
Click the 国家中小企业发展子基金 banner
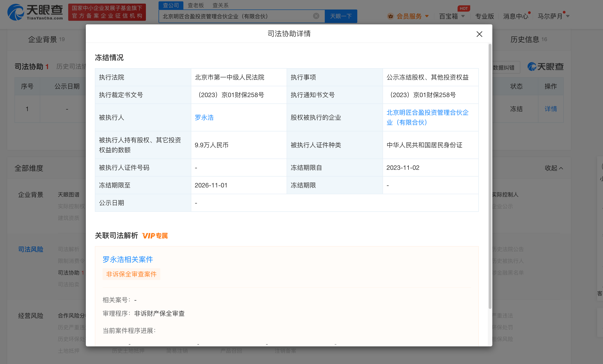coord(107,12)
